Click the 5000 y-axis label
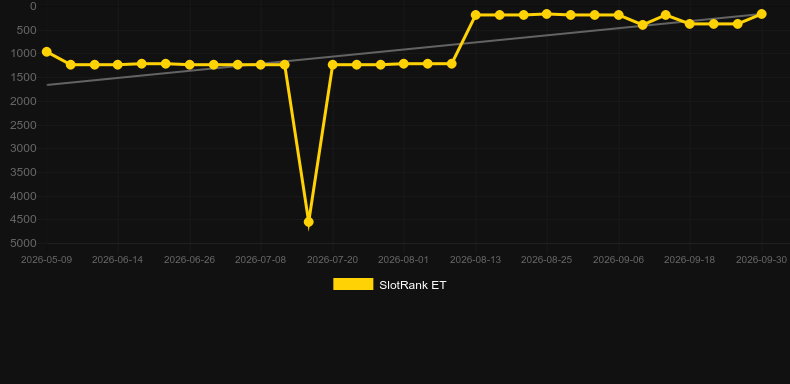The height and width of the screenshot is (384, 790). pyautogui.click(x=24, y=243)
